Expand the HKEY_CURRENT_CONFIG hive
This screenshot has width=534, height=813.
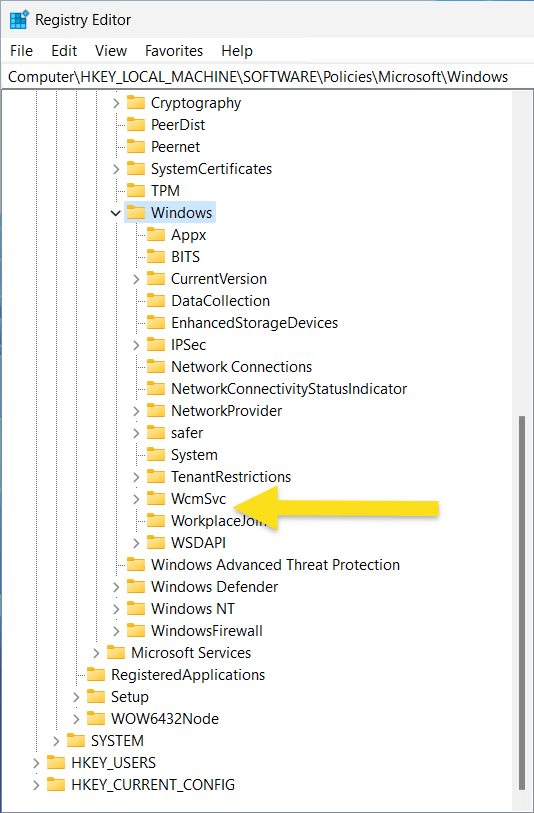[x=36, y=784]
